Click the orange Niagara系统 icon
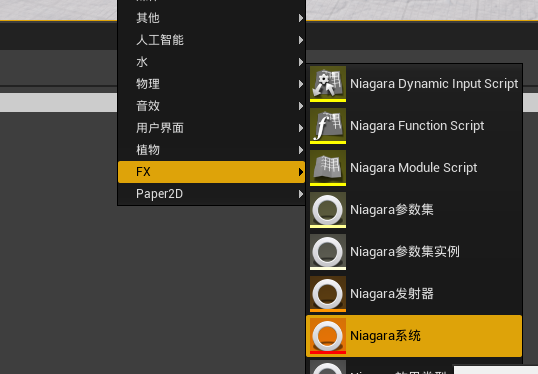538x374 pixels. (328, 336)
